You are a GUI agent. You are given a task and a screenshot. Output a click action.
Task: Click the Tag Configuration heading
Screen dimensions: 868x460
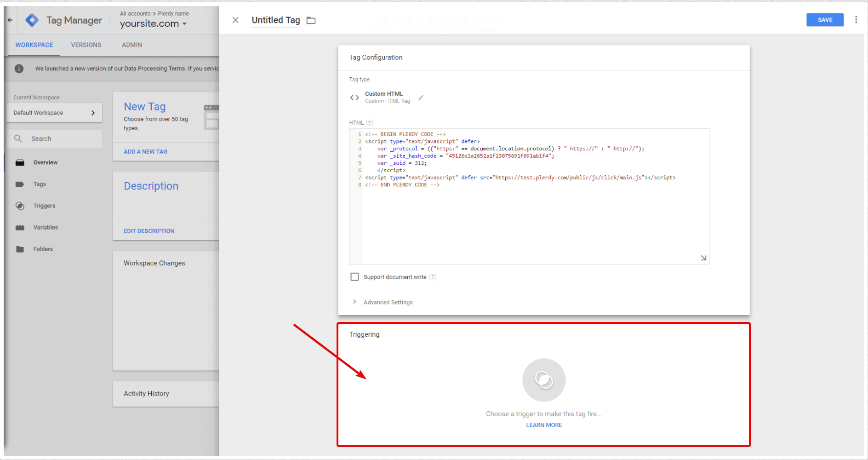point(376,57)
